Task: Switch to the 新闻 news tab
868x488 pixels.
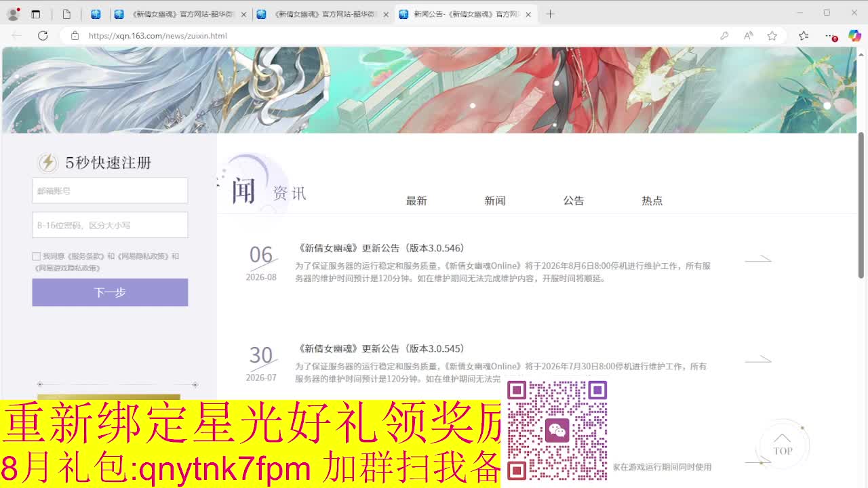Action: pyautogui.click(x=495, y=201)
